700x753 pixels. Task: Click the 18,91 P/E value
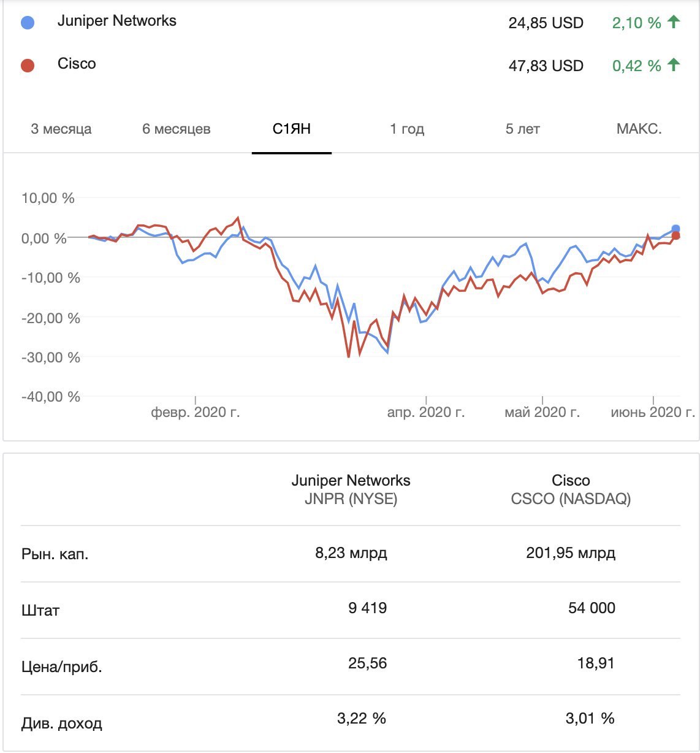pyautogui.click(x=596, y=663)
